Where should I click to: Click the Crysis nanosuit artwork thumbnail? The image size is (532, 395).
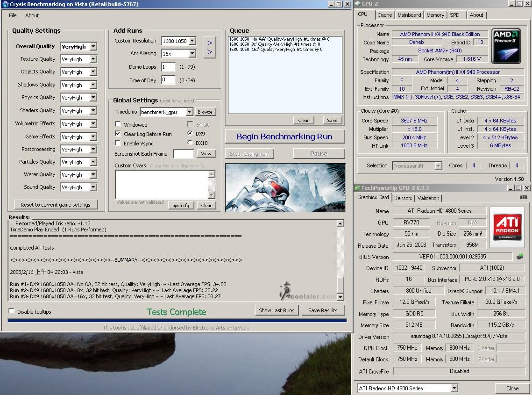(285, 187)
